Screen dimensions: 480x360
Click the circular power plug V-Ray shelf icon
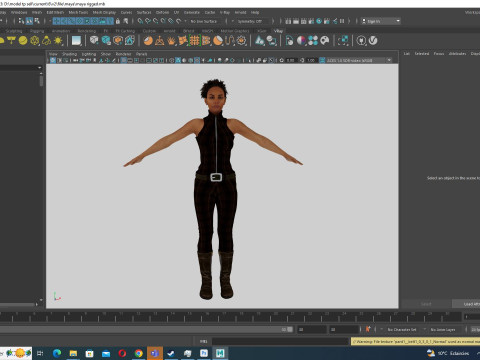pos(361,41)
